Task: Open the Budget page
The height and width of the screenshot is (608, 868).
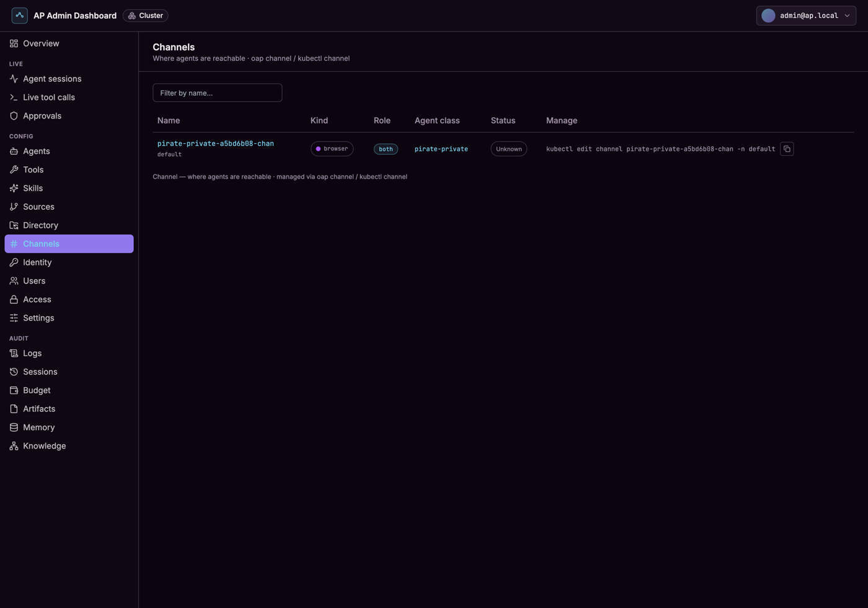Action: click(x=69, y=391)
